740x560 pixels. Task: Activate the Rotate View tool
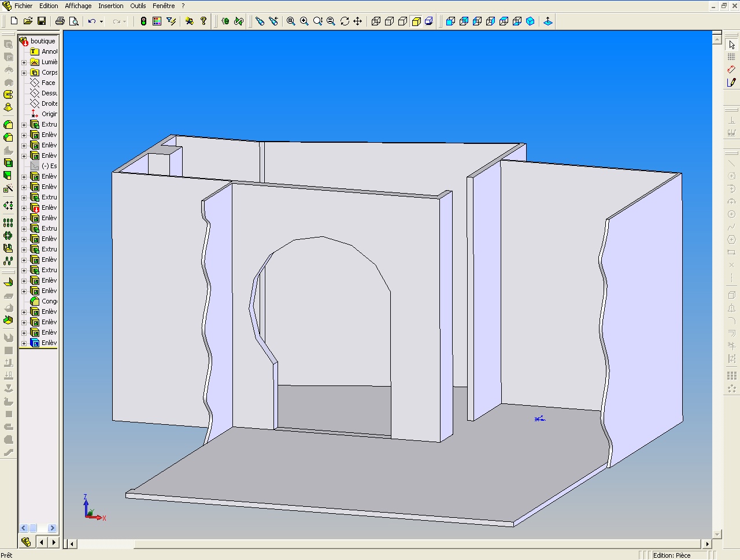(x=345, y=21)
